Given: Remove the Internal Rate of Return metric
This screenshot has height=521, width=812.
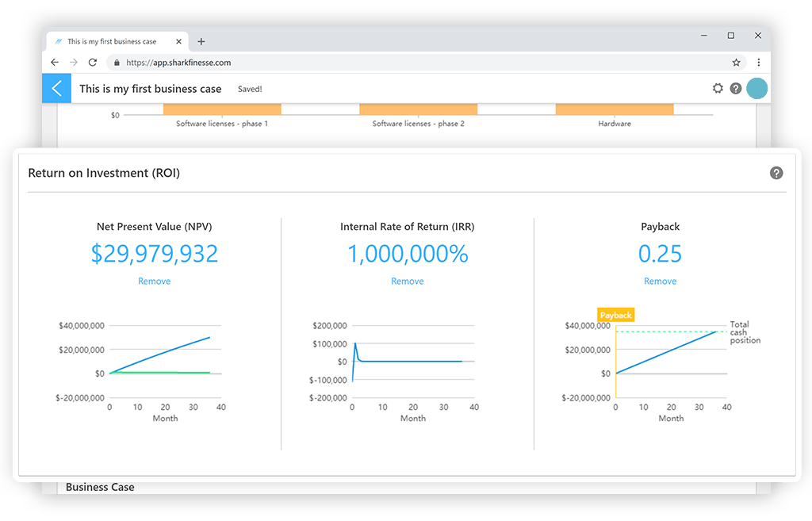Looking at the screenshot, I should click(x=407, y=282).
